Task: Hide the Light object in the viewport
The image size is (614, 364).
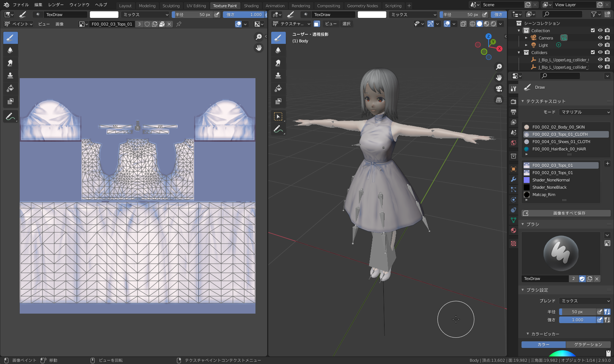Action: [x=600, y=45]
